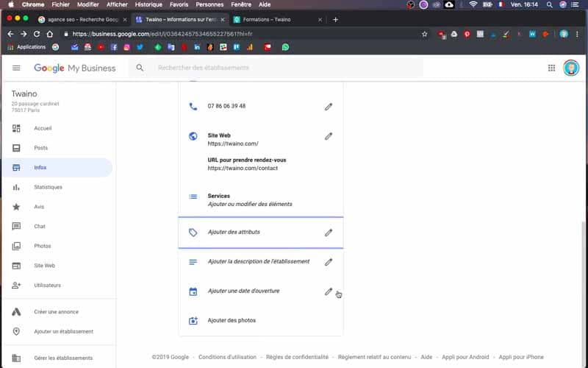Open Chrome three-dot menu
Viewport: 588px width, 368px height.
(x=577, y=34)
